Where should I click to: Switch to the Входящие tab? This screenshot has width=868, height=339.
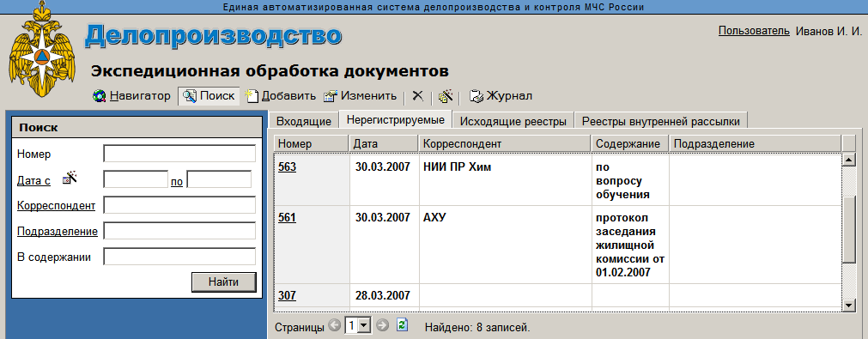click(304, 121)
